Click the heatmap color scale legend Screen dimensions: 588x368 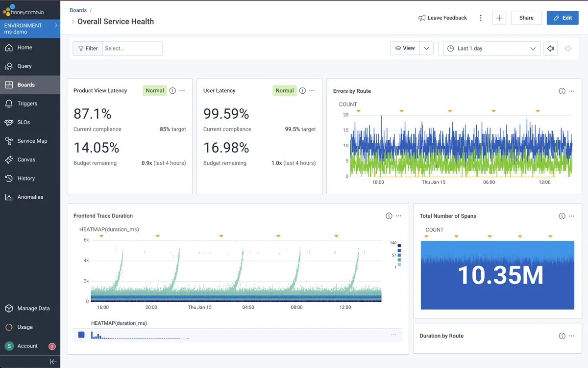coord(396,254)
